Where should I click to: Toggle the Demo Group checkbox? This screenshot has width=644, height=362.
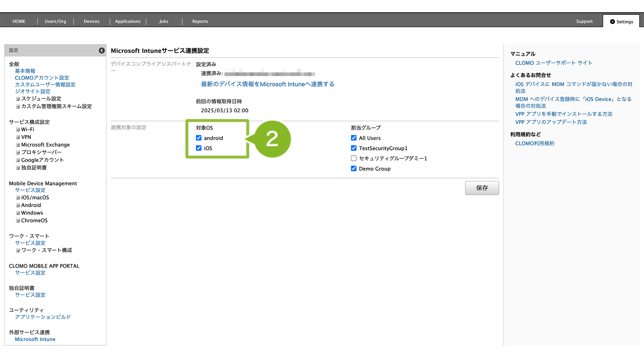[354, 169]
